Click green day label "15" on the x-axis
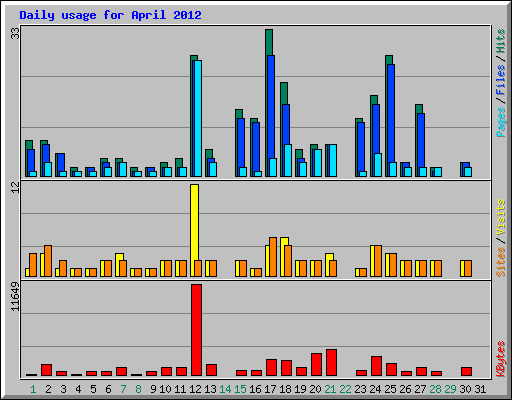512x400 pixels. point(240,389)
